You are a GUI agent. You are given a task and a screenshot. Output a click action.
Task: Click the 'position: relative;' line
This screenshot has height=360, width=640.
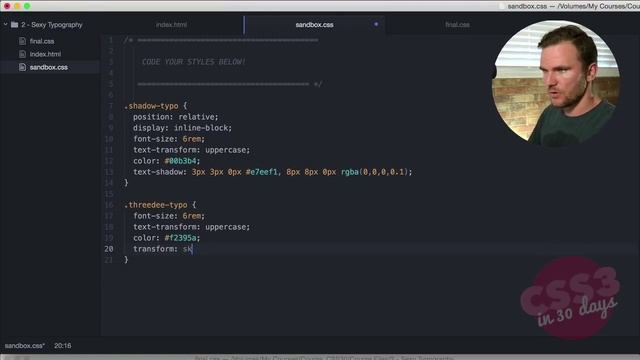[176, 117]
